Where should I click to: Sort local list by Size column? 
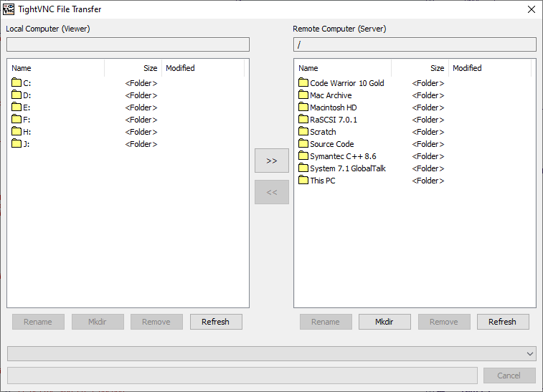coord(133,68)
